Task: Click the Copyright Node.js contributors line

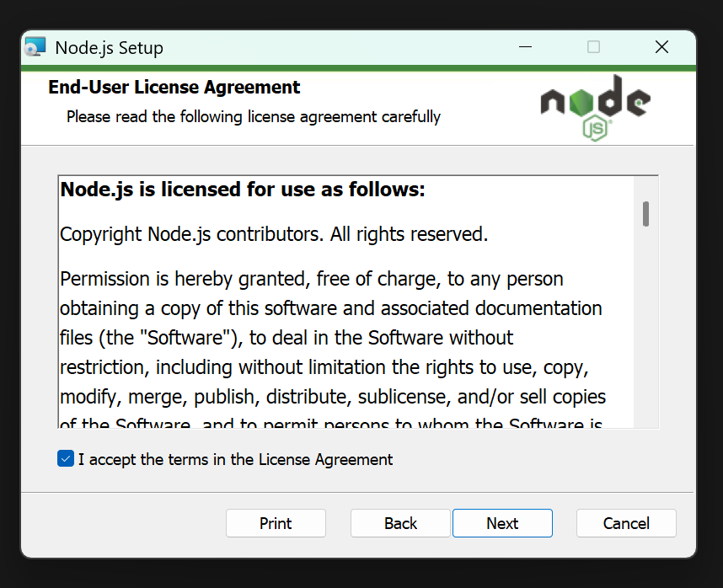Action: click(x=274, y=234)
